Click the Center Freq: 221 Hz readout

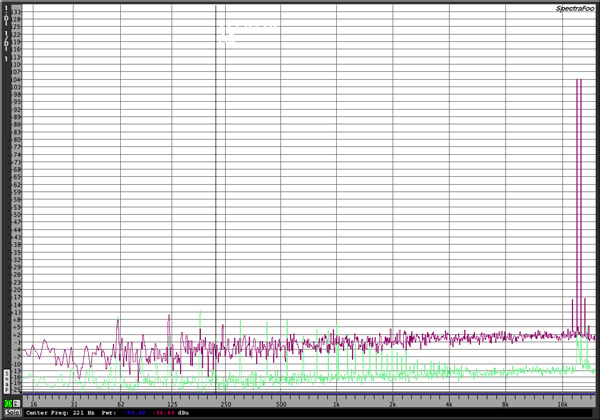60,413
